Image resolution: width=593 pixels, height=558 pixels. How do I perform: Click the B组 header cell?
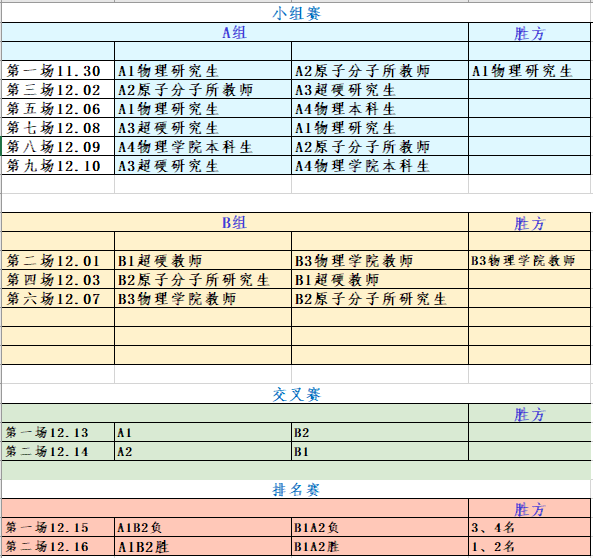pyautogui.click(x=235, y=222)
